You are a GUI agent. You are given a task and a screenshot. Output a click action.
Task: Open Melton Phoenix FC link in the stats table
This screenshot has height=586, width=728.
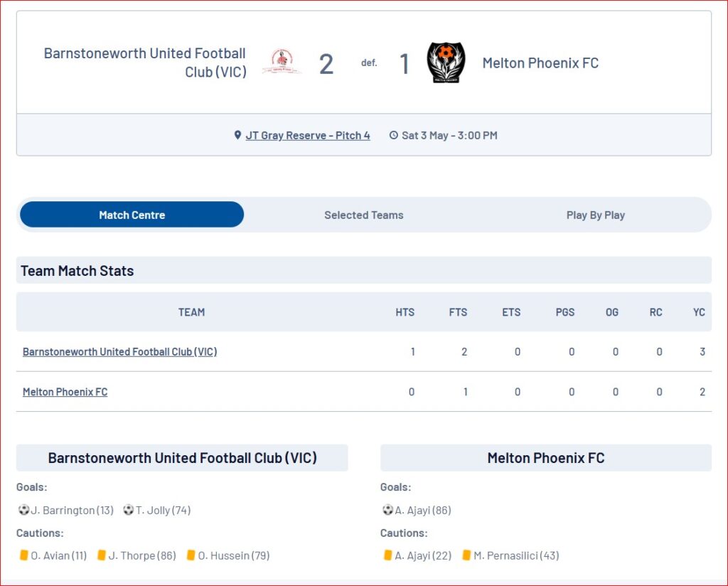[x=65, y=392]
